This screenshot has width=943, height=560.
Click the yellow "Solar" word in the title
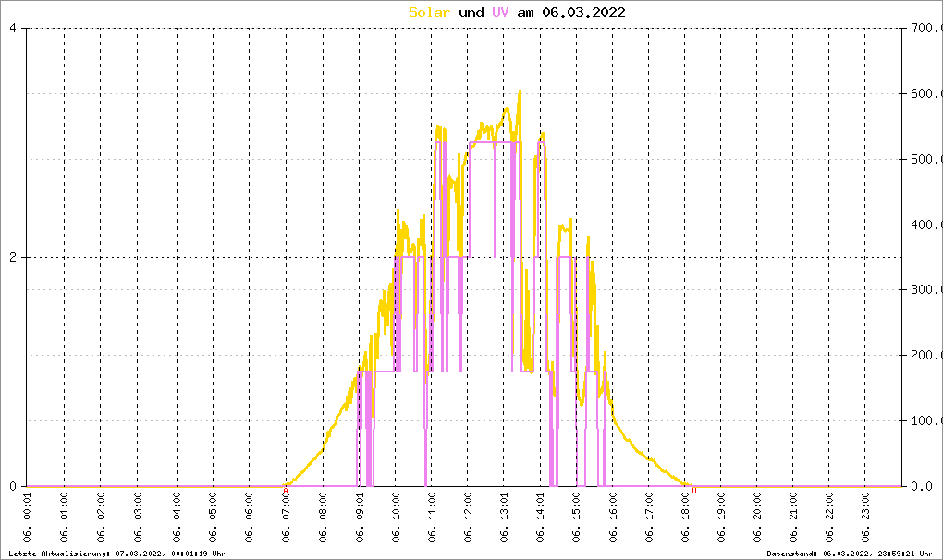[429, 12]
